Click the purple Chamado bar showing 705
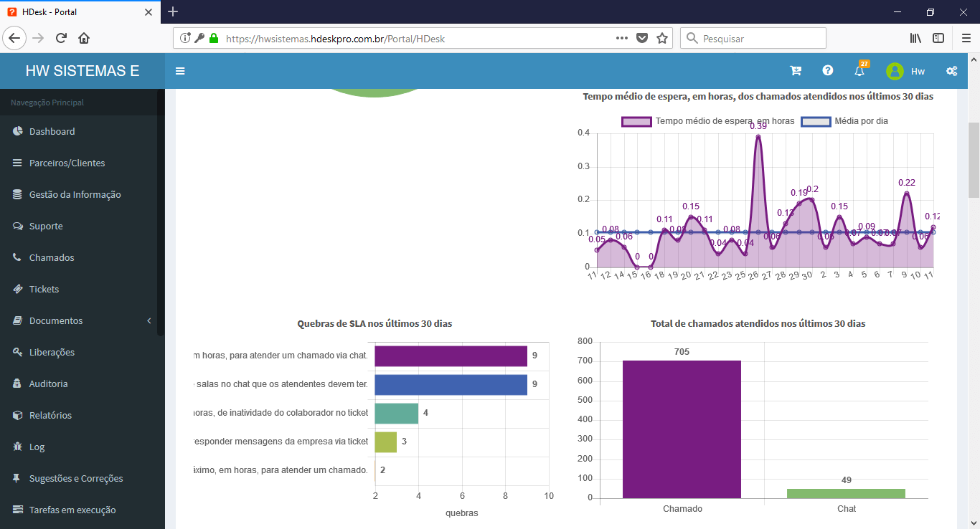 point(682,429)
